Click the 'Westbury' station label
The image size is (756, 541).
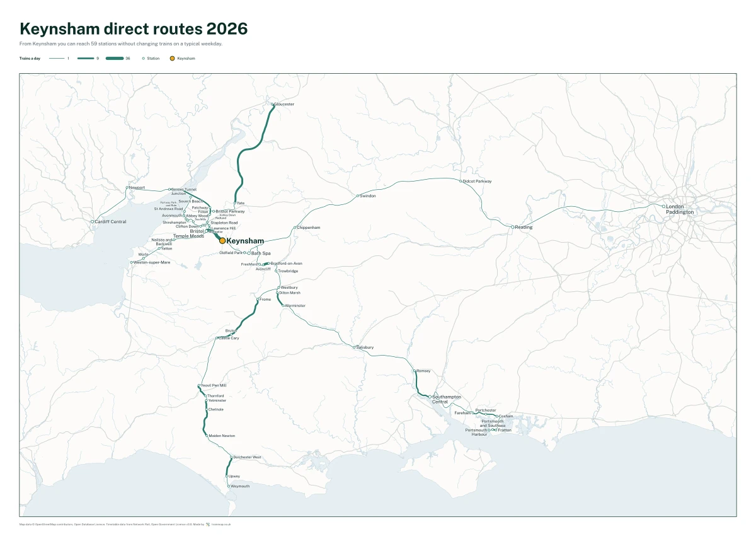pyautogui.click(x=289, y=288)
